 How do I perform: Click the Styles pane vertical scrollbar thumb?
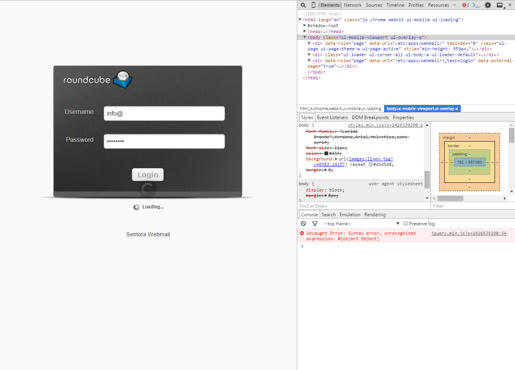[x=427, y=179]
